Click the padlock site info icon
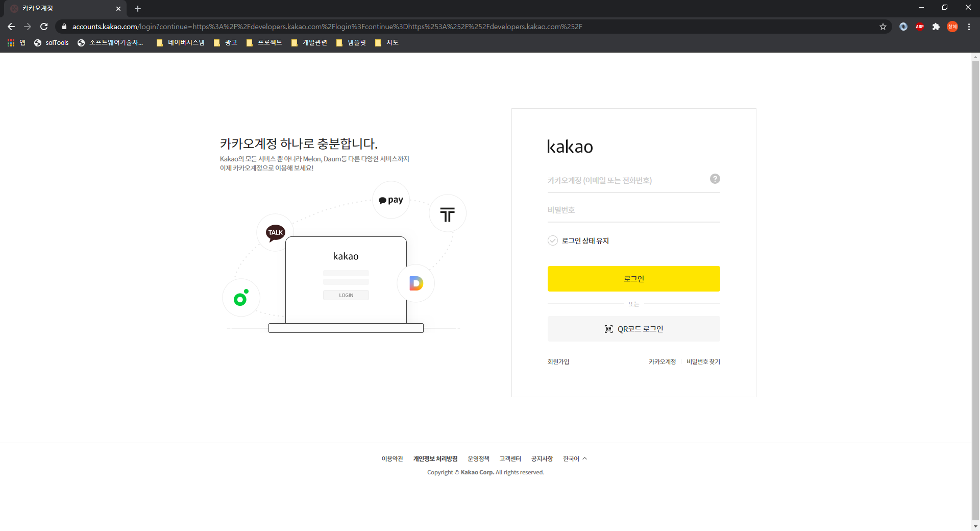This screenshot has width=980, height=531. [x=64, y=27]
